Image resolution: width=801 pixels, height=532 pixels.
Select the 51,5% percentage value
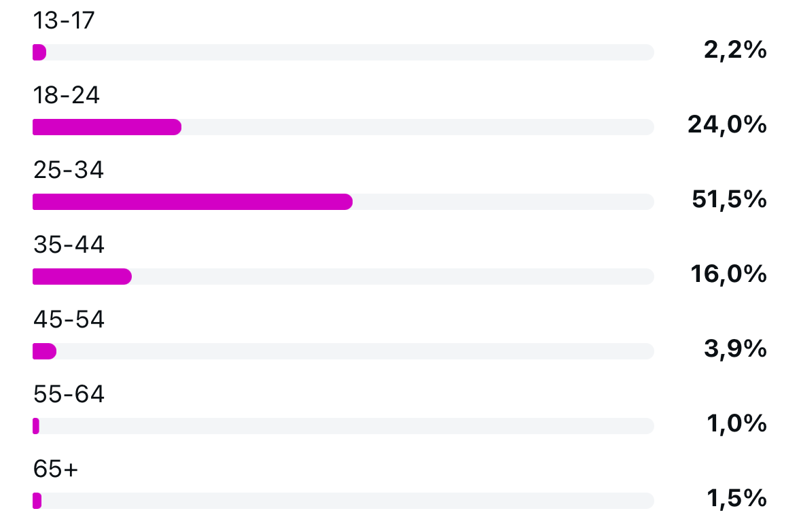(x=728, y=200)
